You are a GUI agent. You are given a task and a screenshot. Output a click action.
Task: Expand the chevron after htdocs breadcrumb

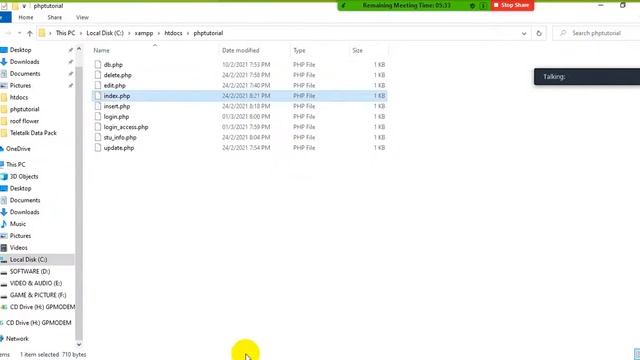pos(188,33)
